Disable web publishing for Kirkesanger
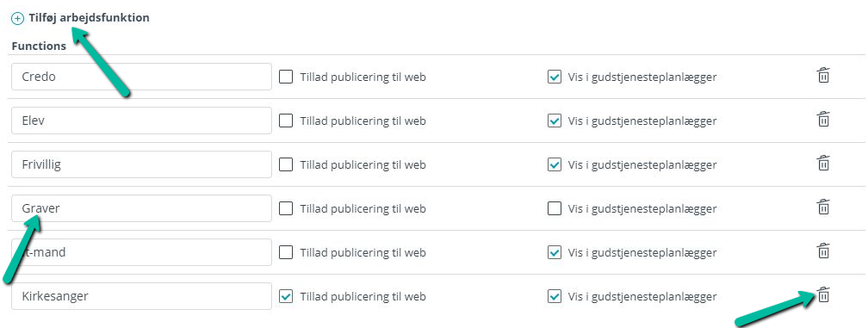Viewport: 868px width, 328px height. [286, 296]
